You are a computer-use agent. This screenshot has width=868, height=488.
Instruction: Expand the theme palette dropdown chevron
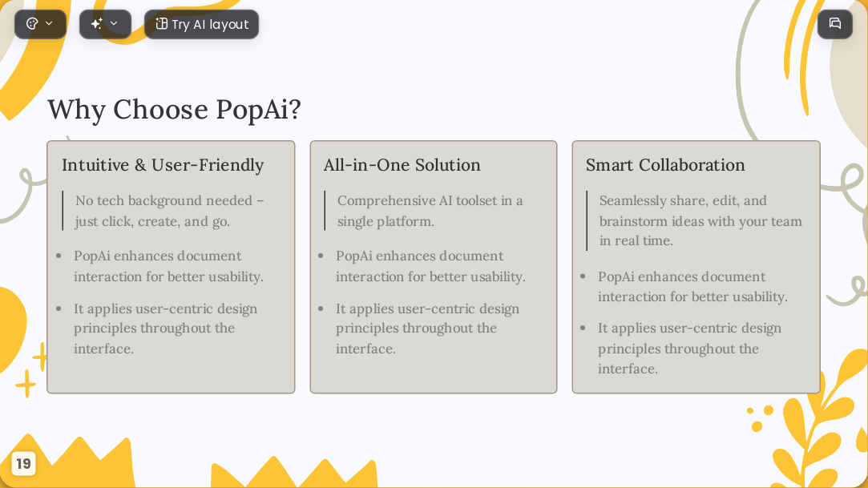(x=49, y=23)
